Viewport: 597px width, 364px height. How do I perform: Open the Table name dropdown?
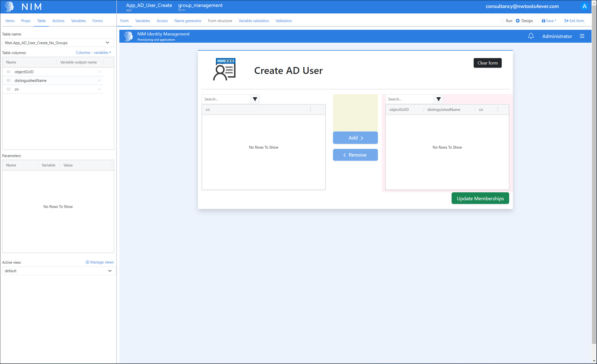coord(58,43)
